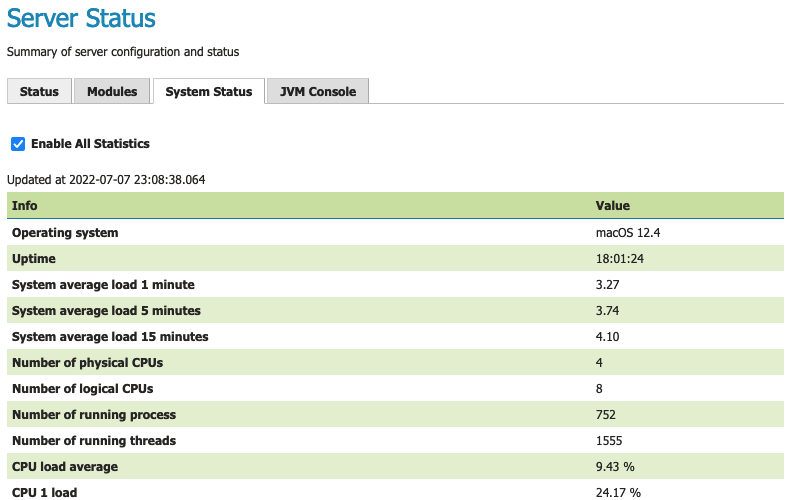Click the Info column header
787x500 pixels.
[25, 205]
